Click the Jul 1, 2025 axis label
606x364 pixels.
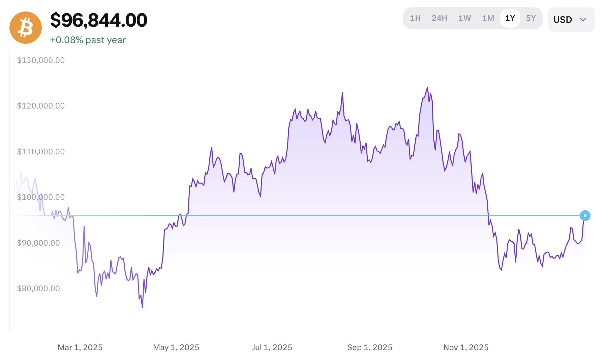[272, 347]
